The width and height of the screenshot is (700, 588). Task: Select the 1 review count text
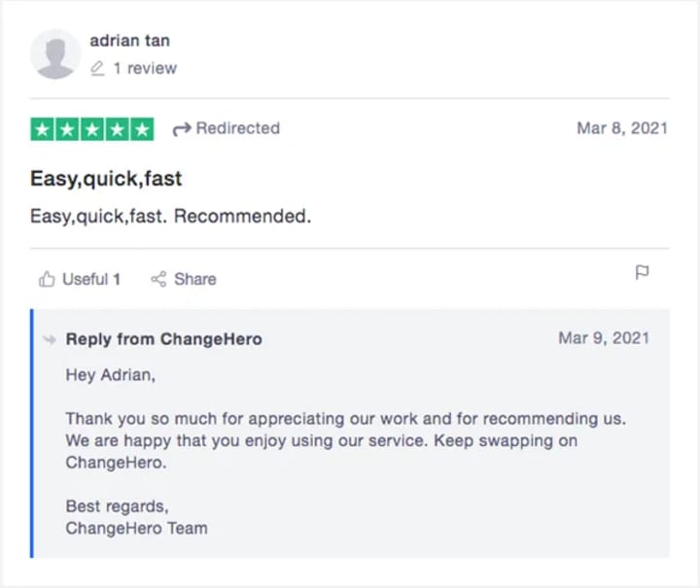[145, 69]
